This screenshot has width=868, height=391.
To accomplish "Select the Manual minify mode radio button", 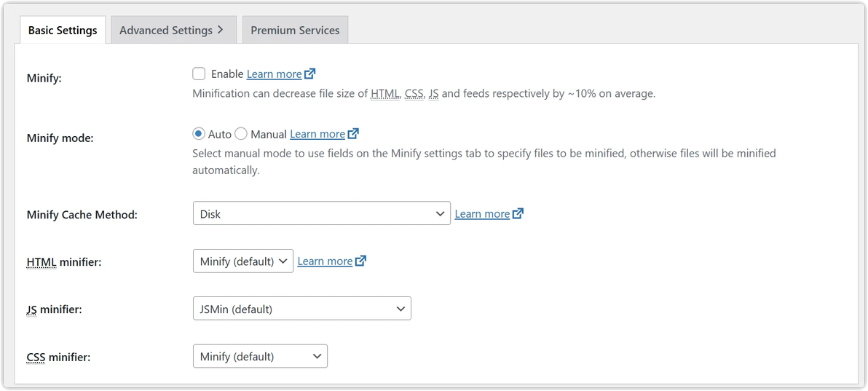I will tap(241, 134).
